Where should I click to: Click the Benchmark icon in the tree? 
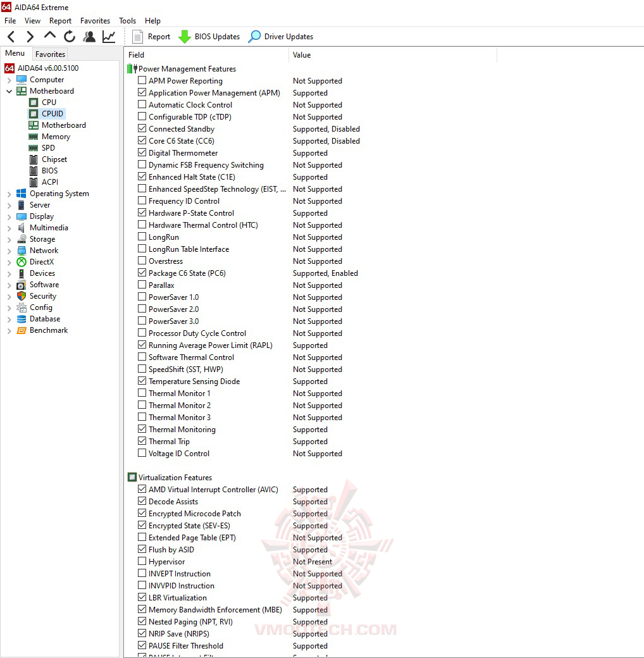coord(22,330)
